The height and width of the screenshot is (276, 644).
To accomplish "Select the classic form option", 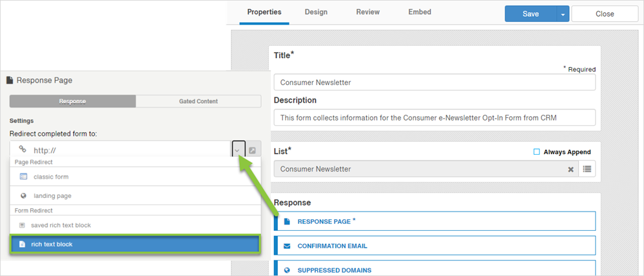I will coord(135,177).
